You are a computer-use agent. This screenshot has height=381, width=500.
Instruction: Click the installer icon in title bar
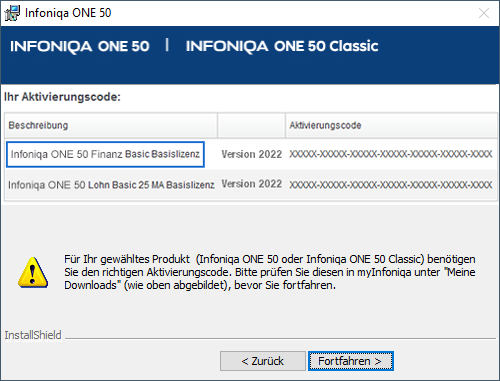tap(12, 13)
